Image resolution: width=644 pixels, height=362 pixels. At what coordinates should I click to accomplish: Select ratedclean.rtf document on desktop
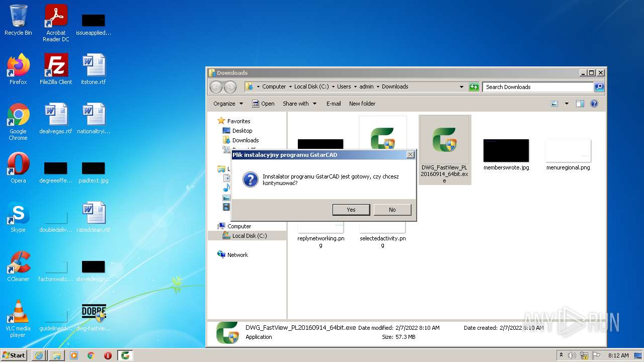click(x=94, y=217)
